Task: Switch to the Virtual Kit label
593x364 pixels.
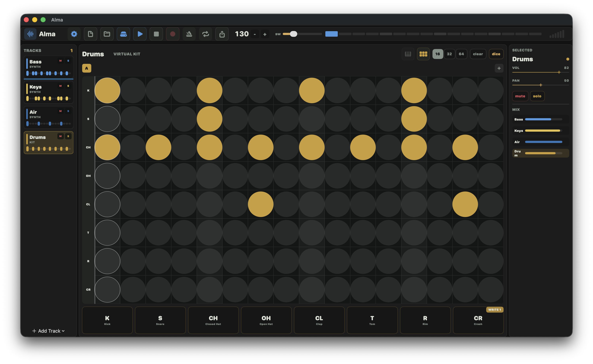Action: tap(127, 54)
